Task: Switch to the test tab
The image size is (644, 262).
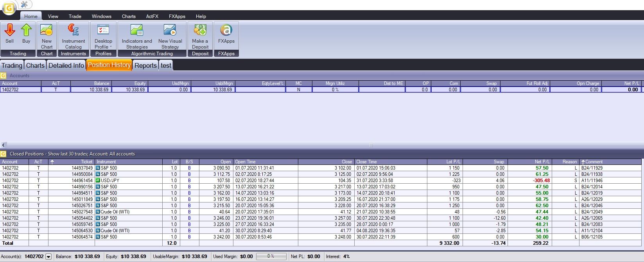Action: click(x=166, y=65)
